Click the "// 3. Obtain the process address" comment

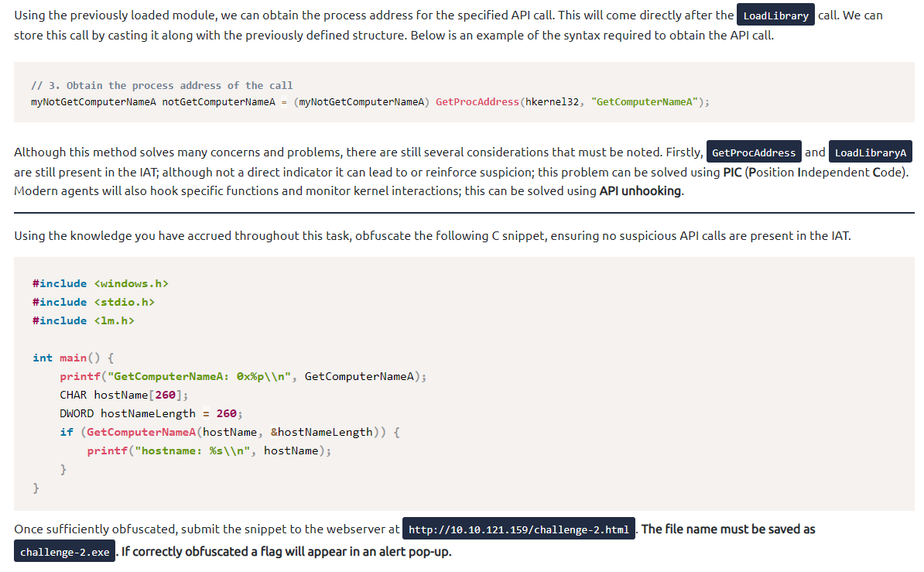tap(162, 85)
